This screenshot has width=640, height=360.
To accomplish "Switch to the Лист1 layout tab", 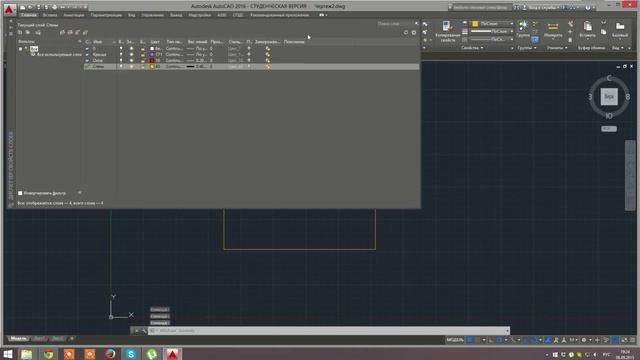I will [39, 338].
